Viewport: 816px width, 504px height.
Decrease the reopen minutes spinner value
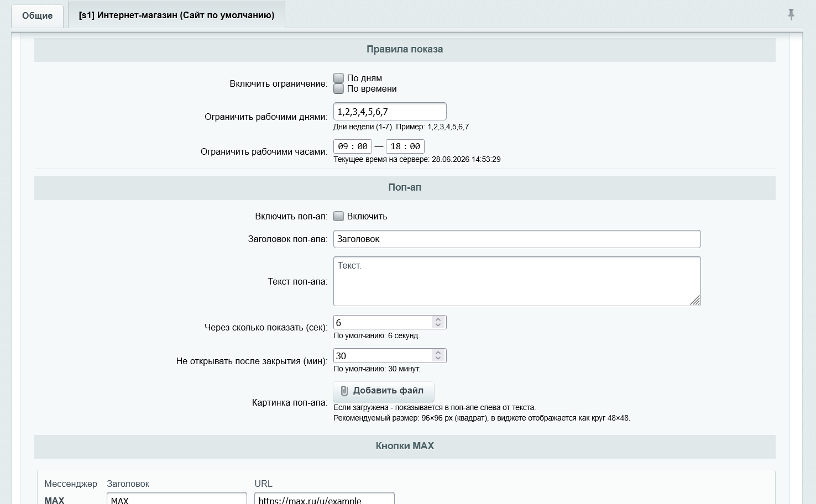[438, 359]
